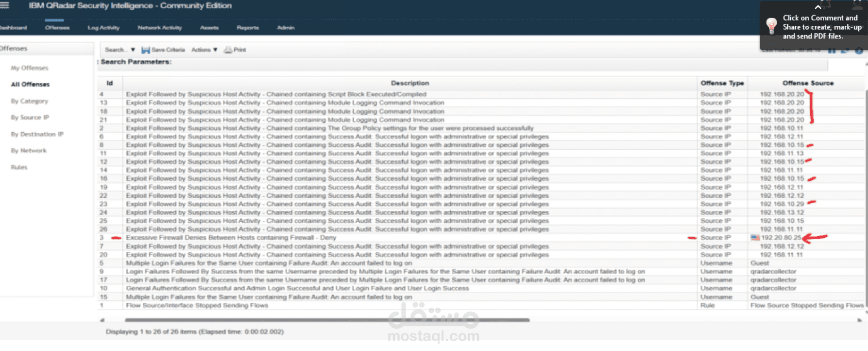
Task: Open By Source IP in the sidebar
Action: (30, 118)
